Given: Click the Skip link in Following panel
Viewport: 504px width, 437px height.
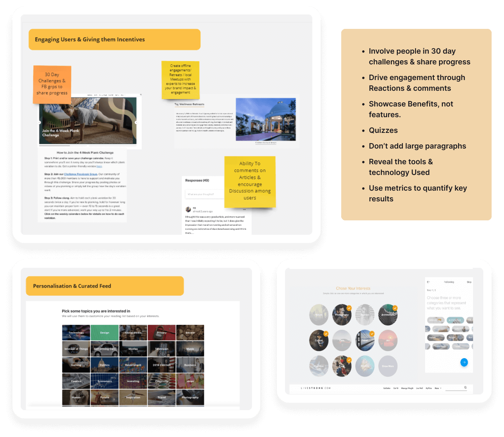Looking at the screenshot, I should [469, 282].
